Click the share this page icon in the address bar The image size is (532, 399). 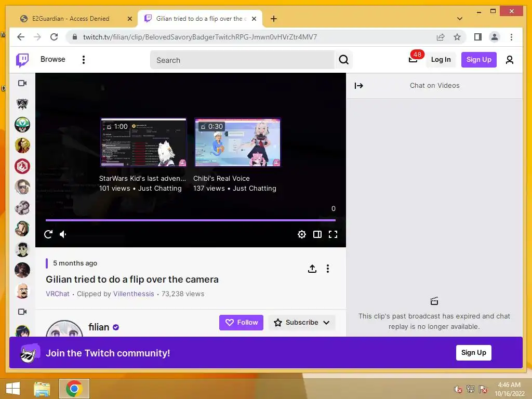tap(441, 37)
